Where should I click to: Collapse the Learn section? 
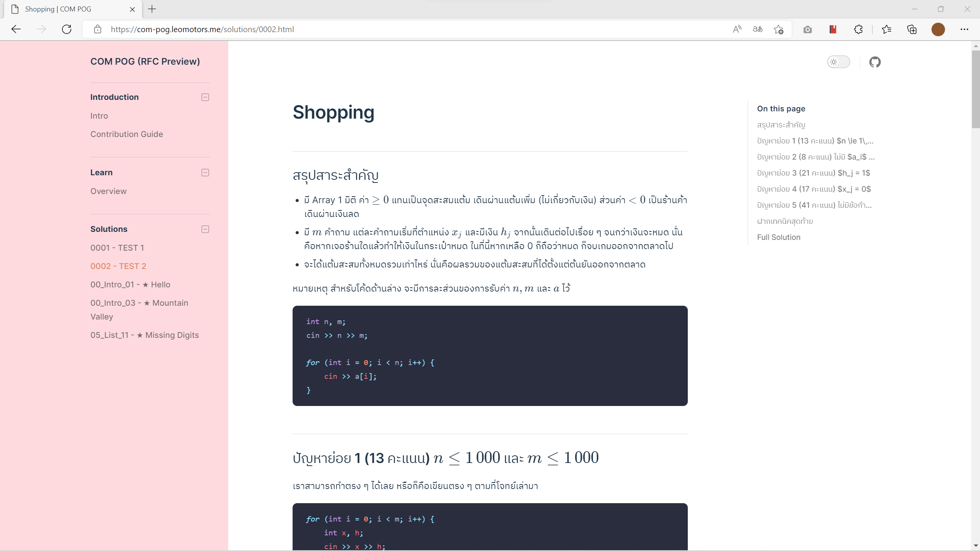tap(205, 173)
